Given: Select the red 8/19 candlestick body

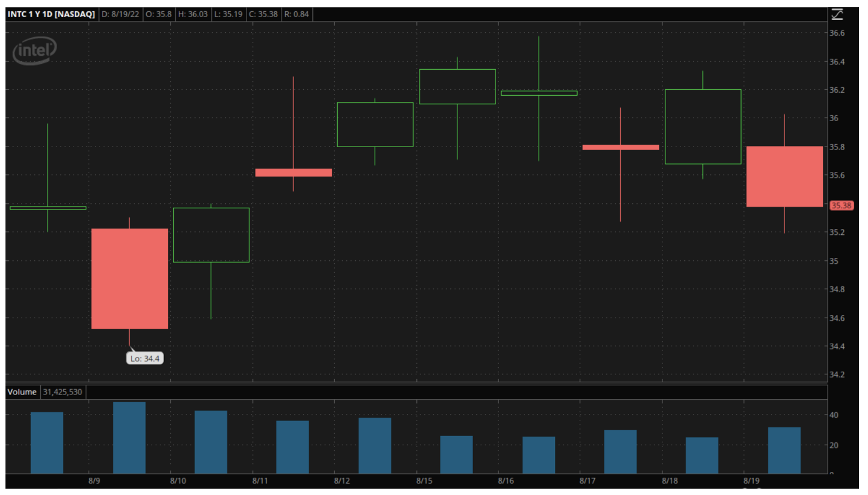Looking at the screenshot, I should 785,176.
